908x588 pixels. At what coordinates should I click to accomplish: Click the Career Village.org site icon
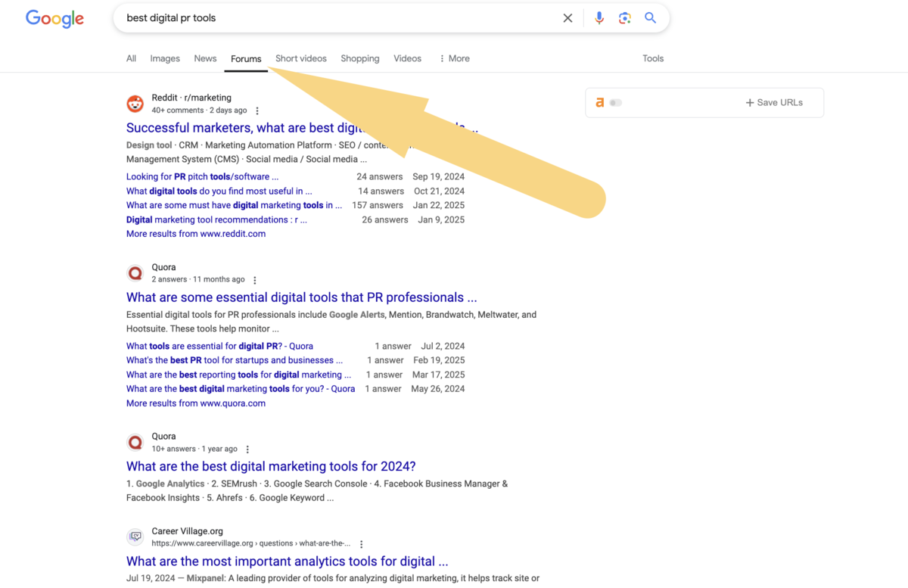135,537
